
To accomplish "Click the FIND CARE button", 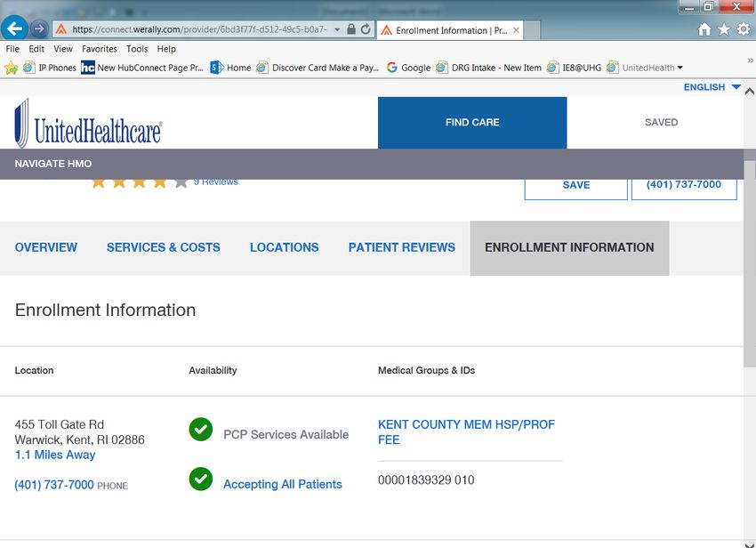I will coord(472,123).
